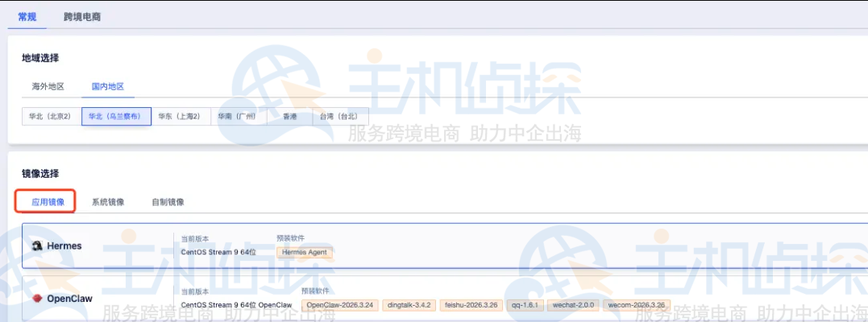Open the 跨境电商 tab
The image size is (868, 322).
pos(82,17)
